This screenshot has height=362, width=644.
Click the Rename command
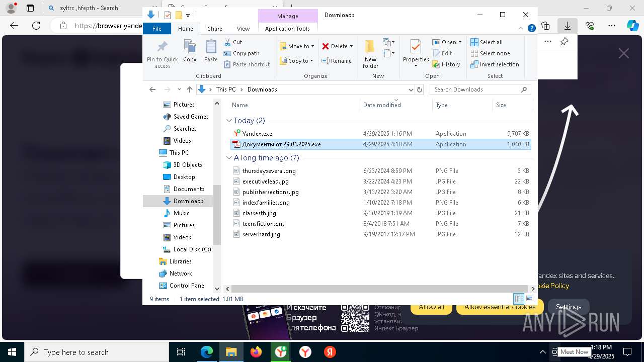pos(337,61)
